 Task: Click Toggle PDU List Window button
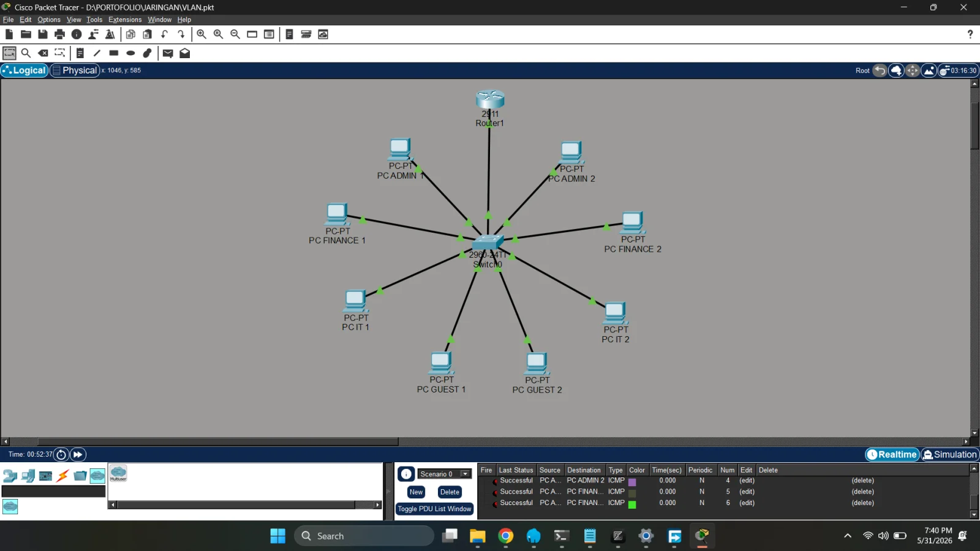[434, 509]
